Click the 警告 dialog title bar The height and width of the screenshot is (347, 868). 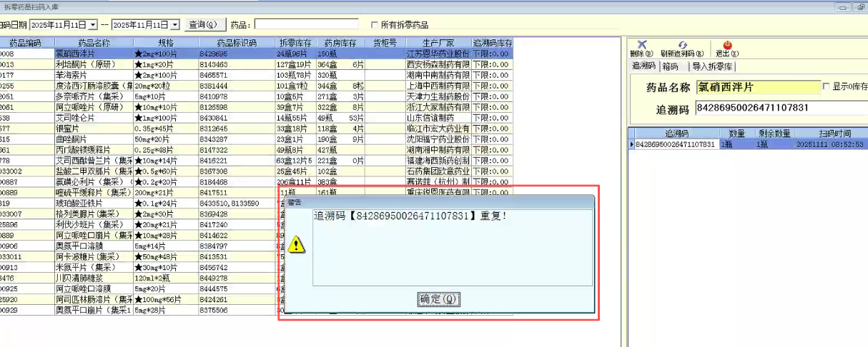[x=438, y=203]
